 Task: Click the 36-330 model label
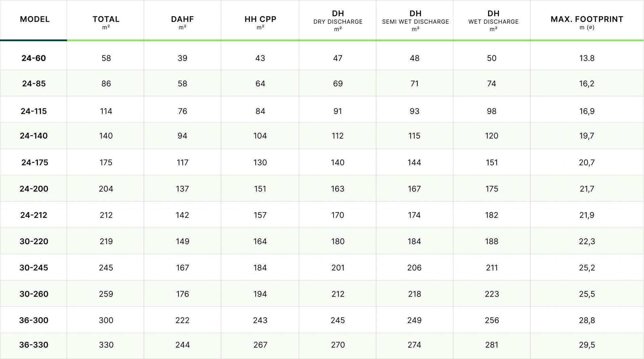click(34, 345)
